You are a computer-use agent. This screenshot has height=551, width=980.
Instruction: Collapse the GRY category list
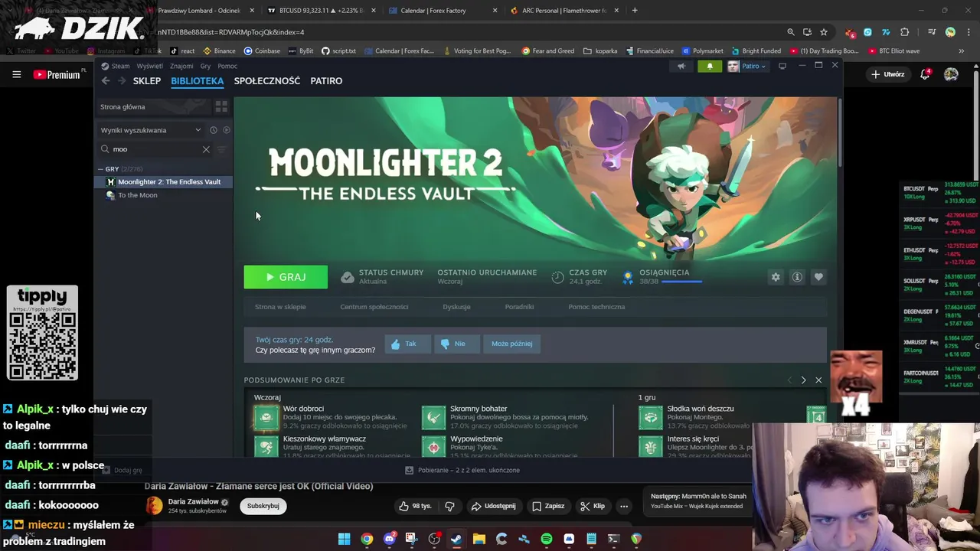point(101,169)
